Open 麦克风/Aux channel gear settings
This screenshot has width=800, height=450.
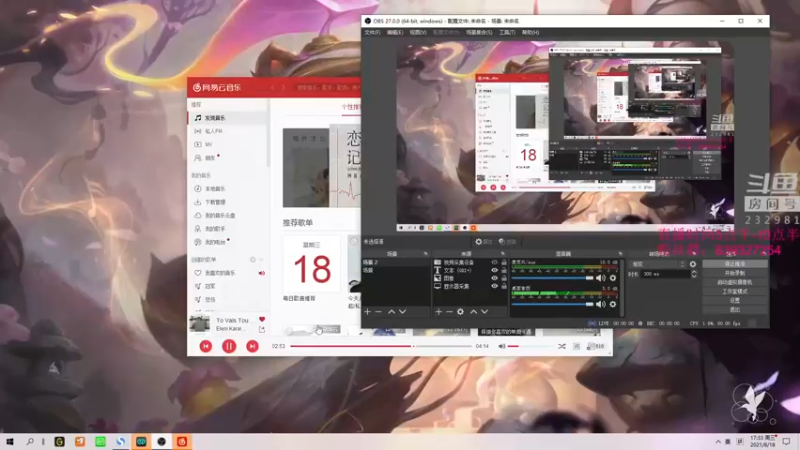coord(613,278)
